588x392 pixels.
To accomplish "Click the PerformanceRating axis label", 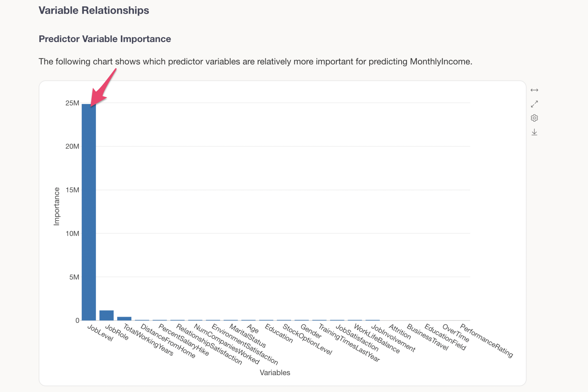I will point(486,340).
